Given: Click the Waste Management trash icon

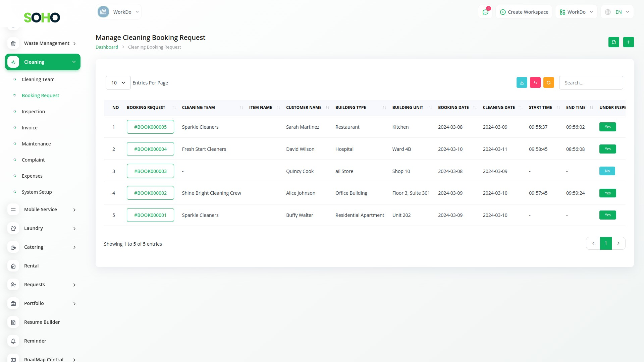Looking at the screenshot, I should [13, 43].
